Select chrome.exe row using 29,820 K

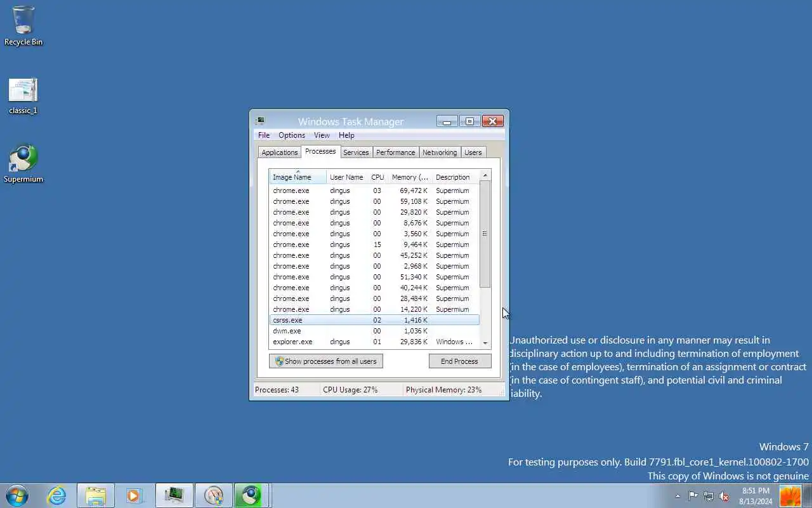point(374,212)
